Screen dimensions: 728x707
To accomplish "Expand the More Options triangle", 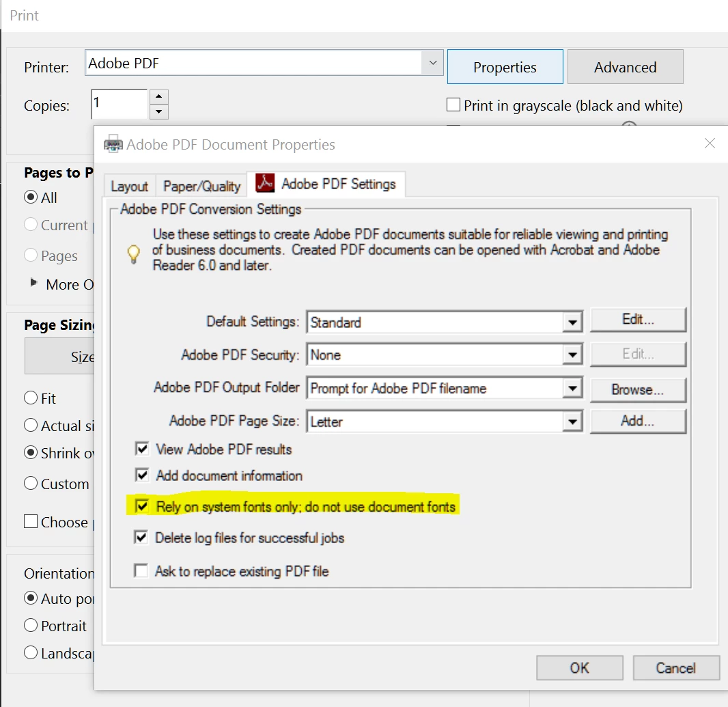I will point(33,282).
